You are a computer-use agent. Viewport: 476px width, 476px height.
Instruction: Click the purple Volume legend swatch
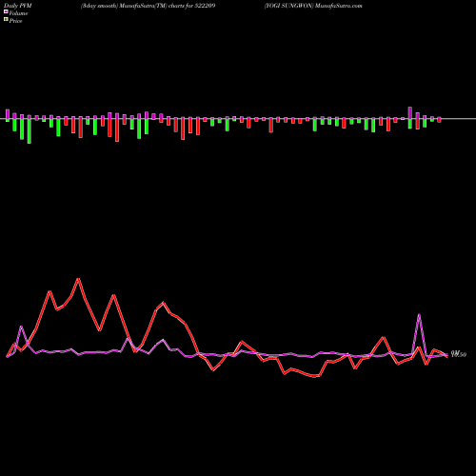coord(6,11)
